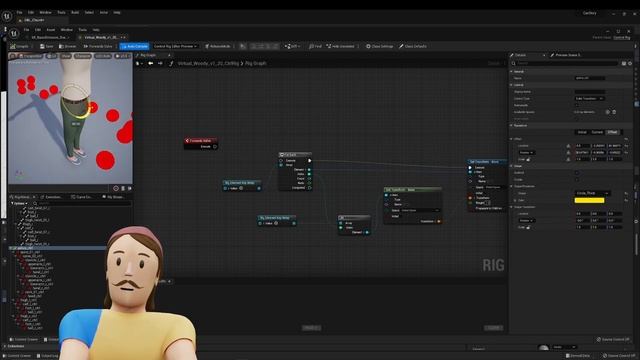
Task: Select the Offset transform button
Action: pos(612,132)
